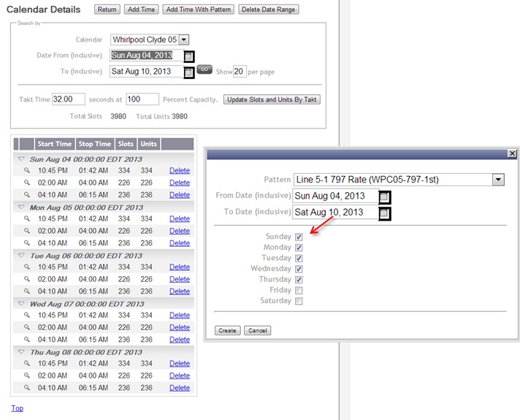
Task: Click Create in the pattern dialog
Action: 228,330
